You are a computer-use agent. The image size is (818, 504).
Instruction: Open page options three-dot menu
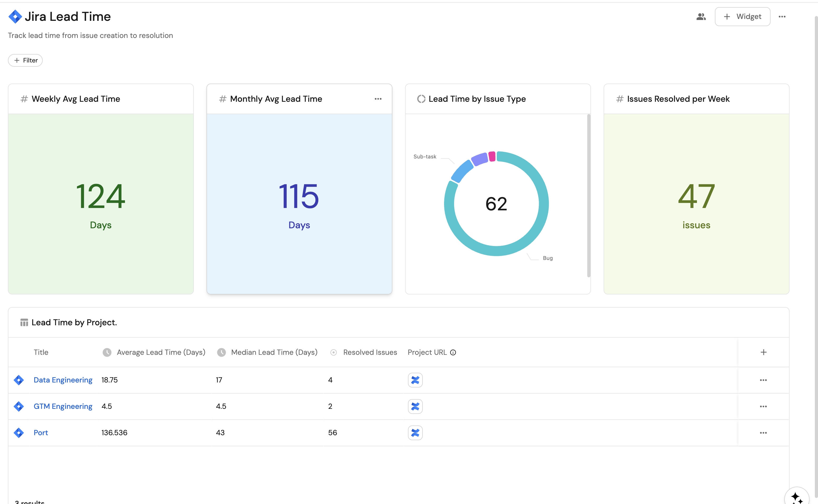click(x=782, y=17)
